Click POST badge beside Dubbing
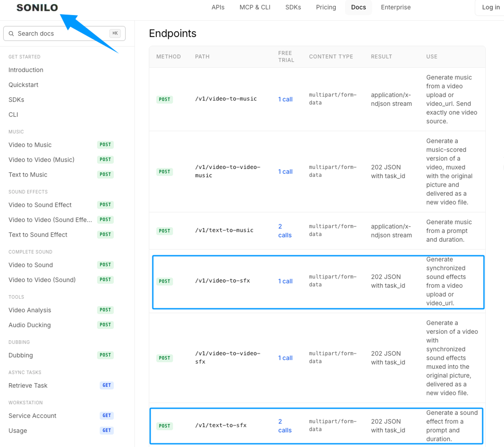The height and width of the screenshot is (447, 504). [105, 355]
